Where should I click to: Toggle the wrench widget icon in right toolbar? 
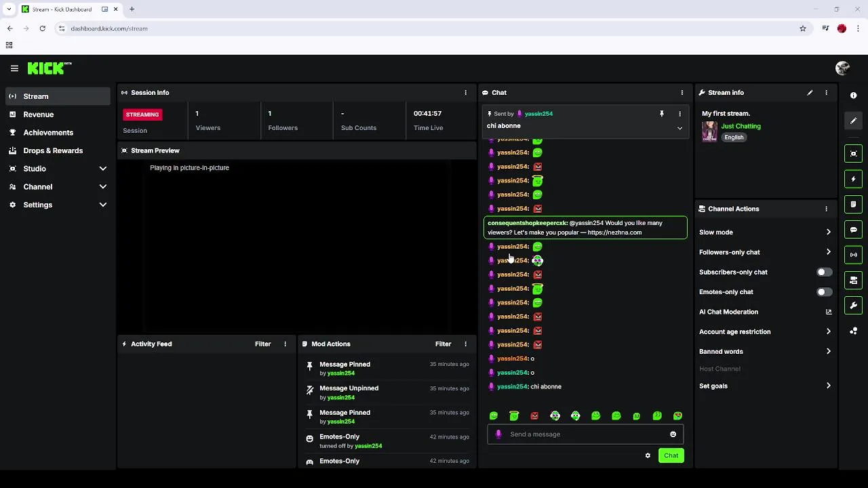tap(854, 306)
